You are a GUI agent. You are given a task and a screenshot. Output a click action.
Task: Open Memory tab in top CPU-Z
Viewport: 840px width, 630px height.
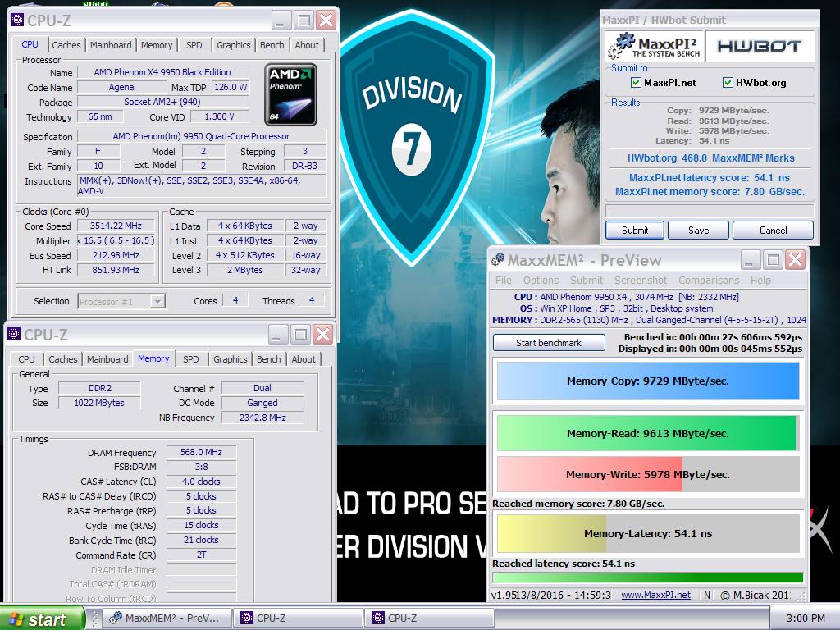click(x=157, y=45)
